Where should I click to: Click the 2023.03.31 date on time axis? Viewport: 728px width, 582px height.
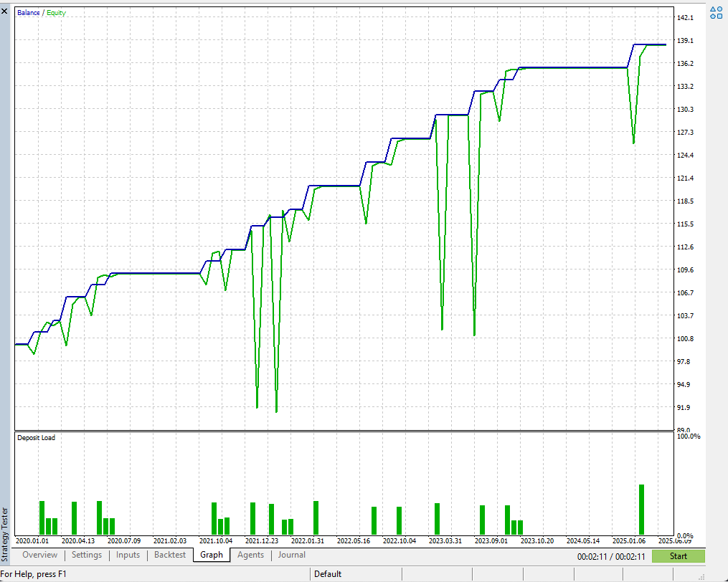pos(446,541)
